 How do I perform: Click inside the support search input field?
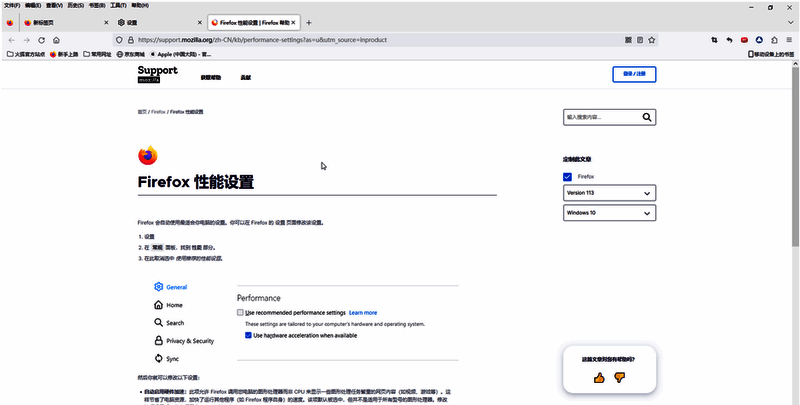(600, 117)
